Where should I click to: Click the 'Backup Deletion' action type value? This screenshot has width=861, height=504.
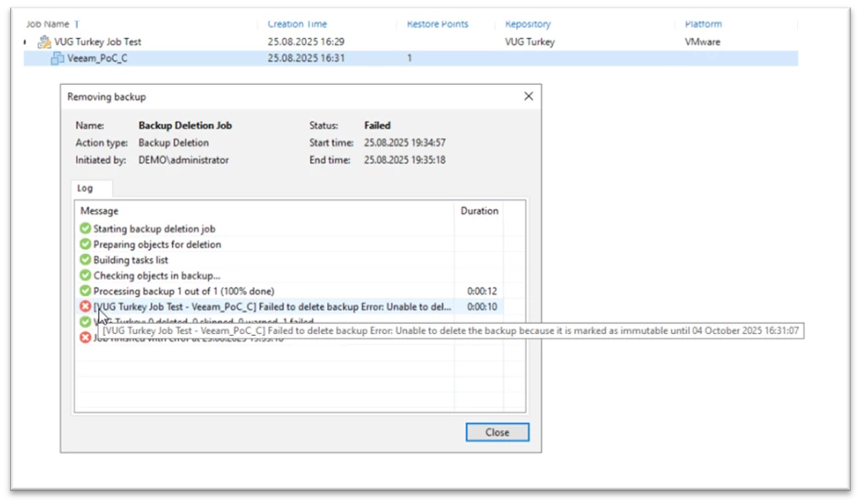click(x=174, y=142)
